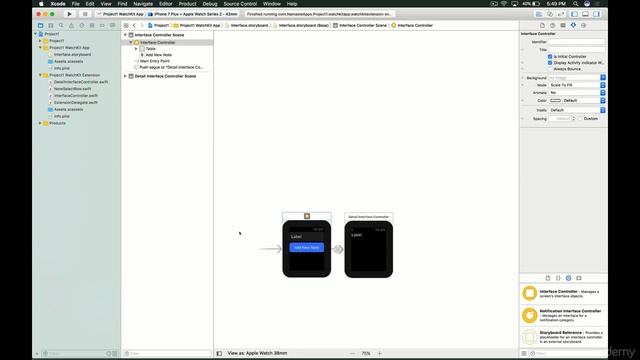640x360 pixels.
Task: Open the Find navigator search icon
Action: [x=61, y=25]
